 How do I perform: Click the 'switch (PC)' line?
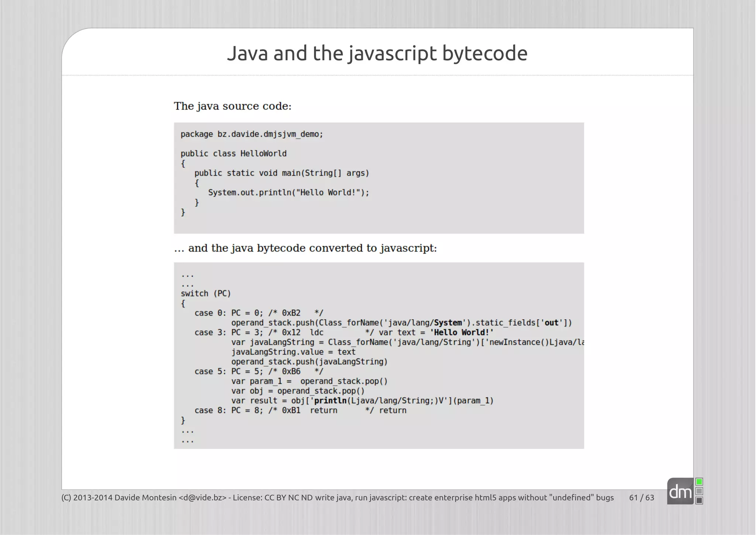[x=206, y=294]
